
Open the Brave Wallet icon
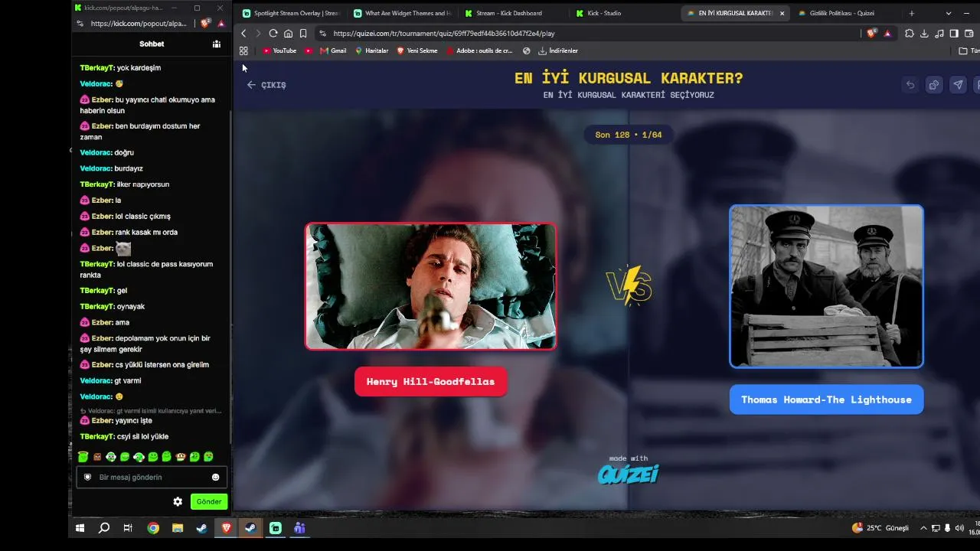click(x=969, y=34)
